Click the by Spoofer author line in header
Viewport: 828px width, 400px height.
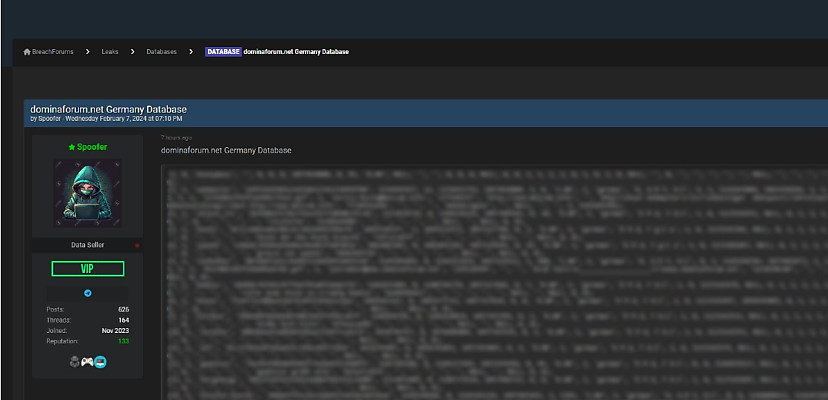[x=45, y=119]
